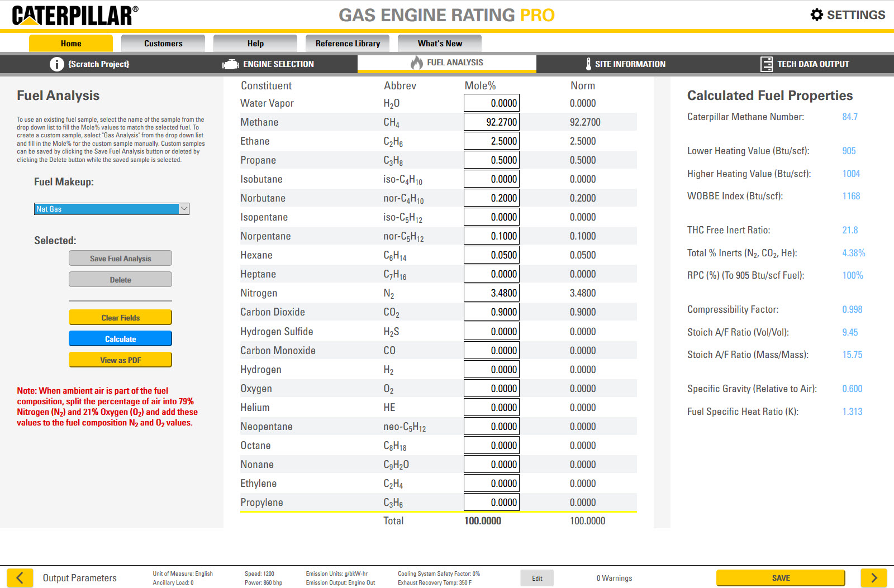Click the engine icon beside Engine Selection
The width and height of the screenshot is (894, 588).
point(230,64)
